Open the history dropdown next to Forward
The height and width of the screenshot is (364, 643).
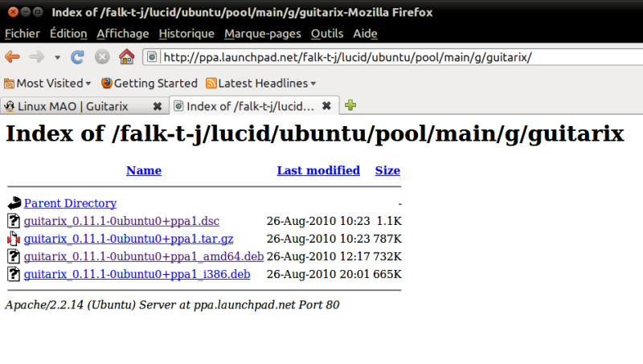[x=57, y=57]
